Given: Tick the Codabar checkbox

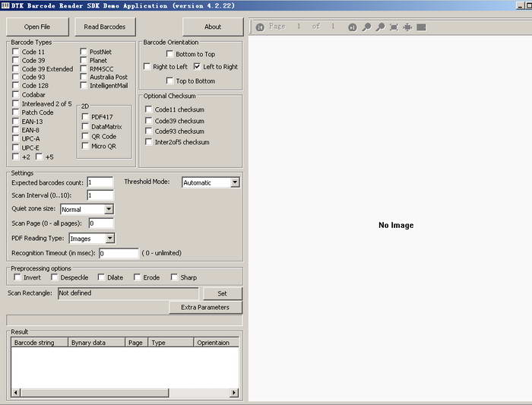Looking at the screenshot, I should click(16, 94).
